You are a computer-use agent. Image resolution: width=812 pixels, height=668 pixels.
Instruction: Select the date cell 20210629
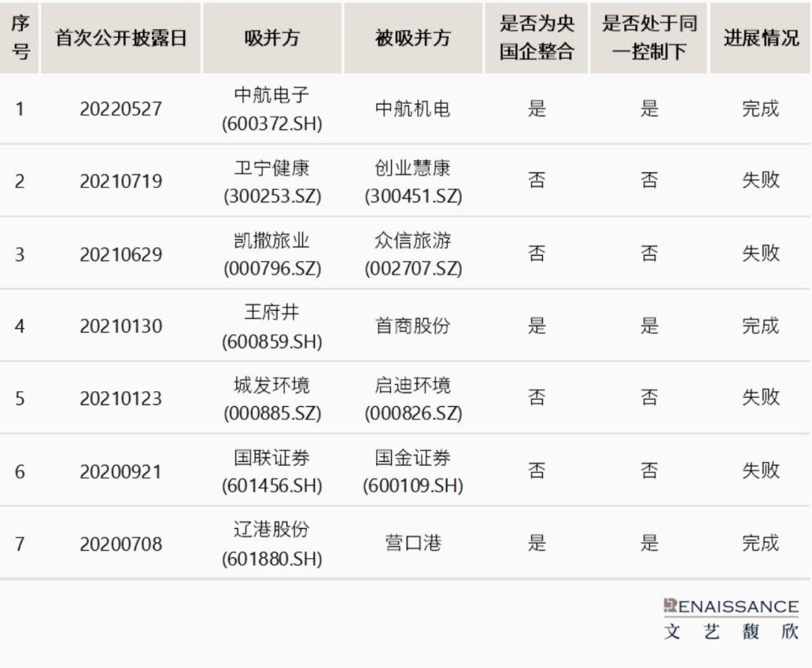tap(120, 254)
